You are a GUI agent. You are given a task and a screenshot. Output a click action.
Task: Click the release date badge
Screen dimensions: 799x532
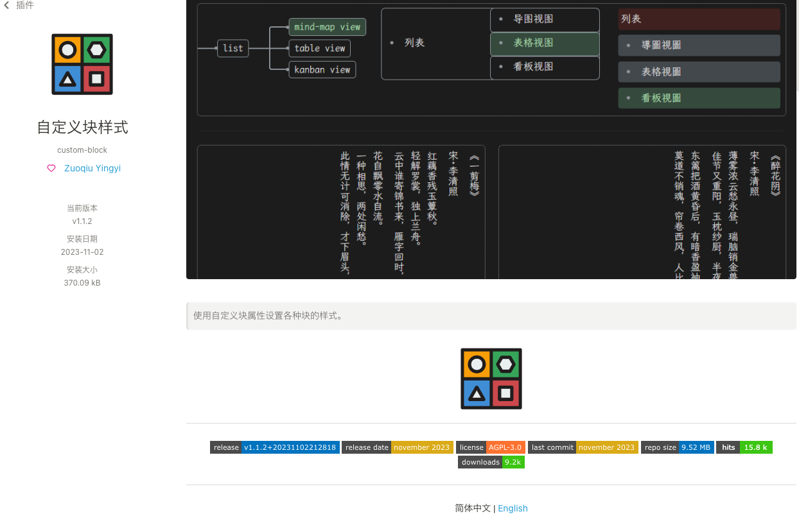(397, 447)
